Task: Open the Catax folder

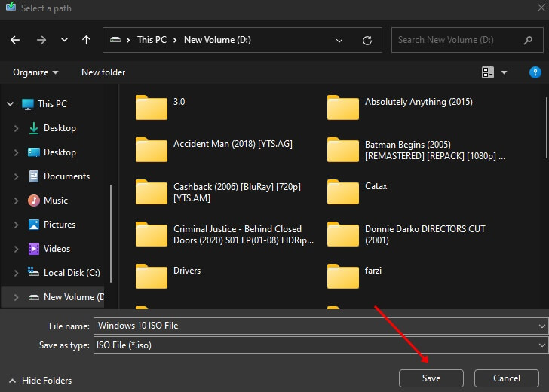Action: coord(343,191)
